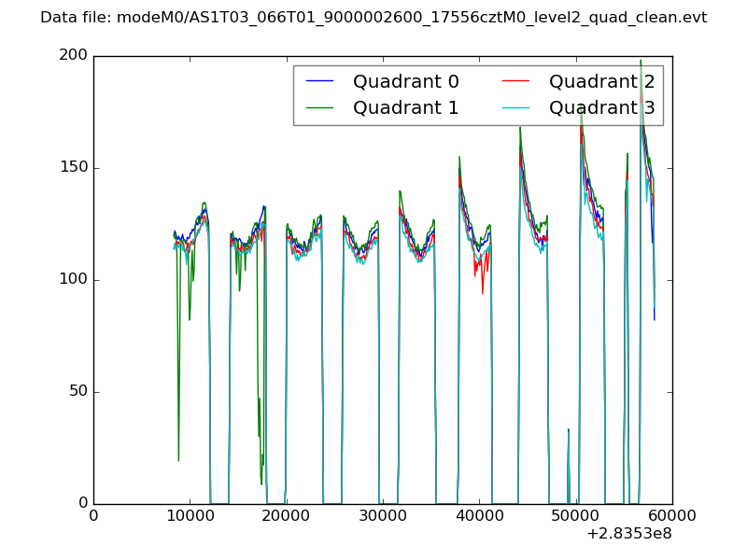Viewport: 747px width, 560px height.
Task: Click the 150 label on the y-axis
Action: 75,168
